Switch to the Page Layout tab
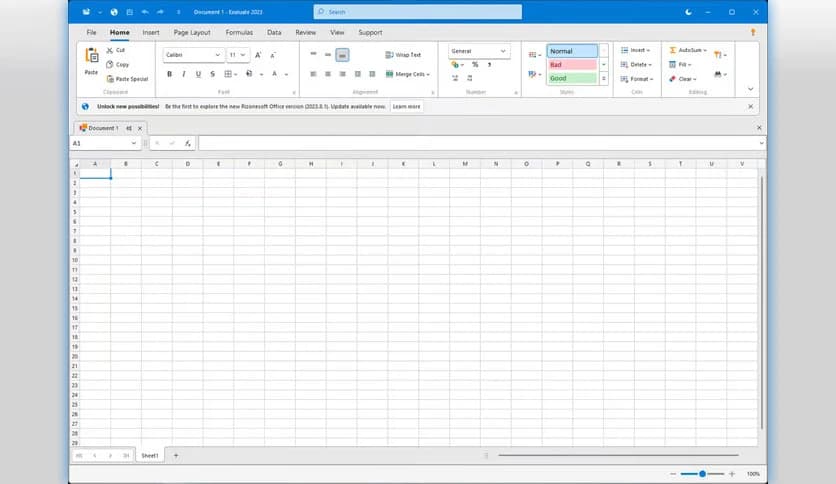This screenshot has width=836, height=484. click(192, 33)
